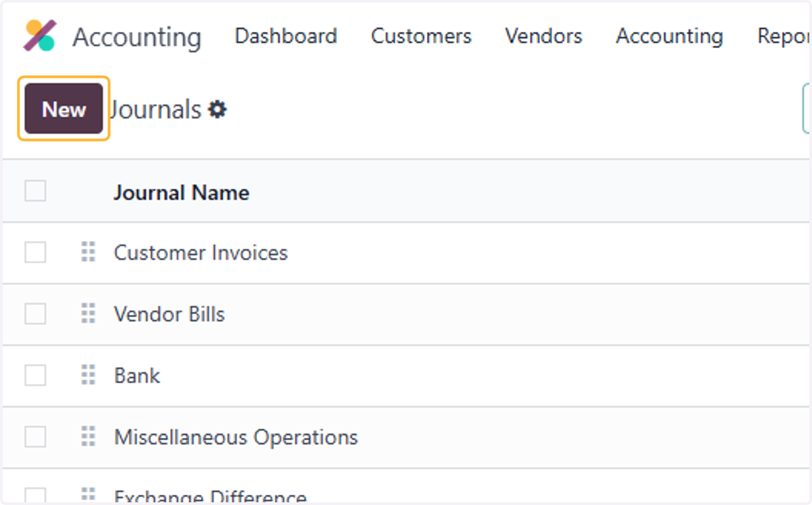The width and height of the screenshot is (812, 505).
Task: Open the gear actions menu beside Journals
Action: click(x=217, y=109)
